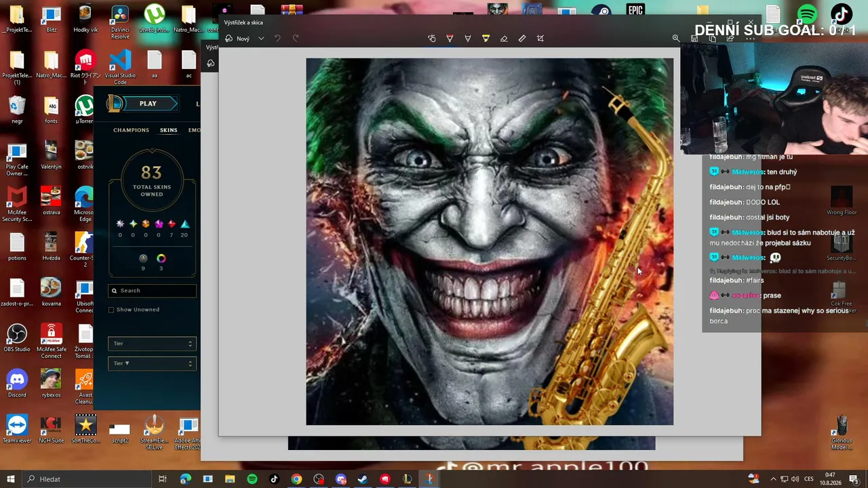Image resolution: width=868 pixels, height=488 pixels.
Task: Select the Discord desktop icon
Action: 17,384
